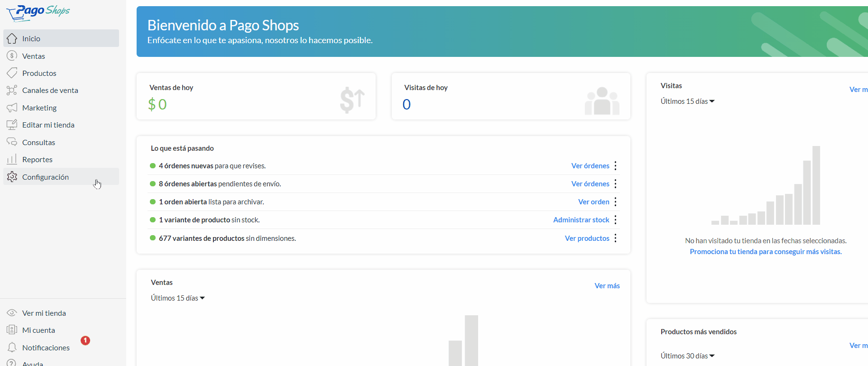Open options menu for 1 orden abierta row
868x366 pixels.
click(x=616, y=202)
